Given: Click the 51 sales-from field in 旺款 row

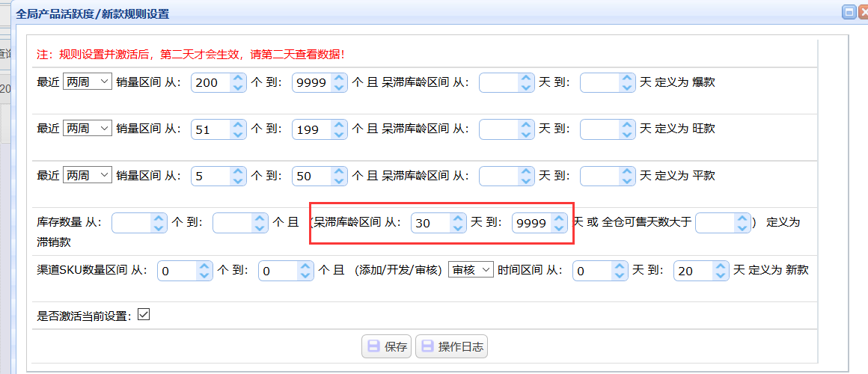Looking at the screenshot, I should click(211, 129).
